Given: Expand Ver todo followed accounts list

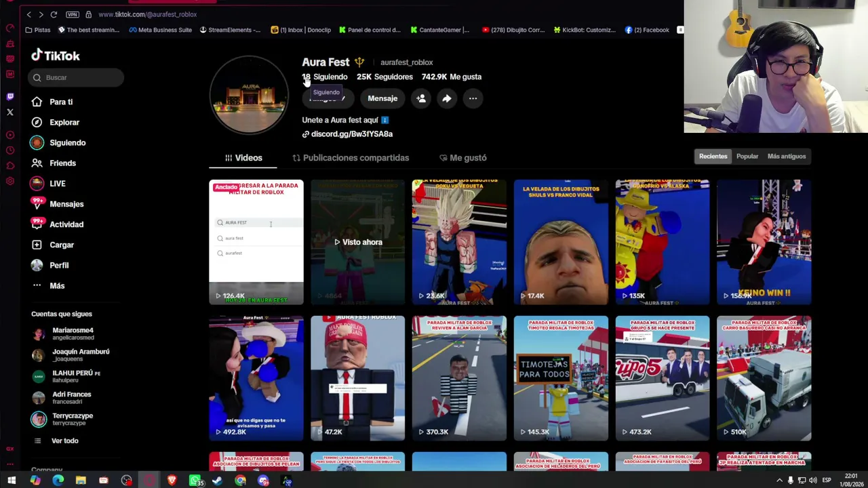Looking at the screenshot, I should pyautogui.click(x=64, y=441).
